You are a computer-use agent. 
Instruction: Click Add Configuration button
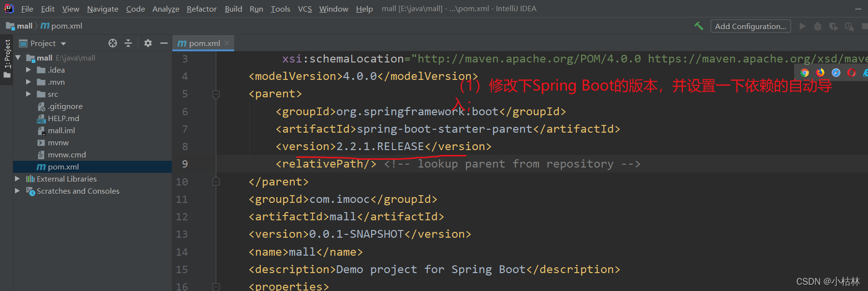pos(750,26)
